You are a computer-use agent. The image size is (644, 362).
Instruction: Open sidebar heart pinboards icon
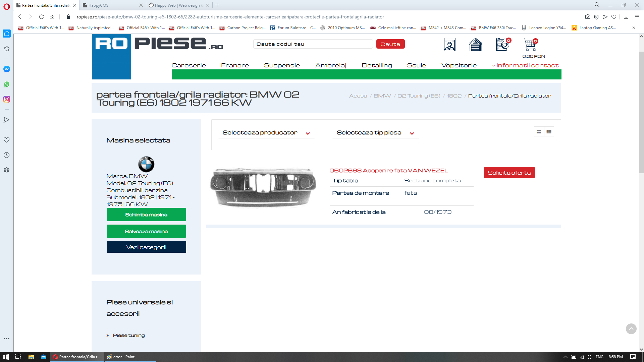[6, 140]
